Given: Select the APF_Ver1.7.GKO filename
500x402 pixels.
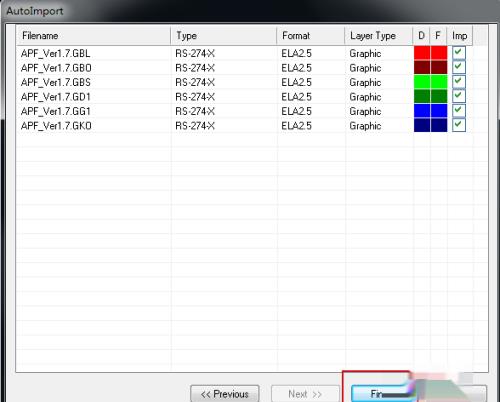Looking at the screenshot, I should pyautogui.click(x=56, y=126).
